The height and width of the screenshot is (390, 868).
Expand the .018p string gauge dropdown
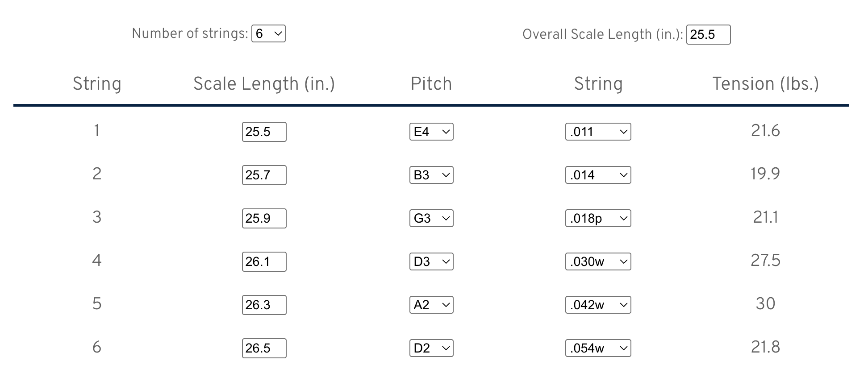pyautogui.click(x=598, y=219)
